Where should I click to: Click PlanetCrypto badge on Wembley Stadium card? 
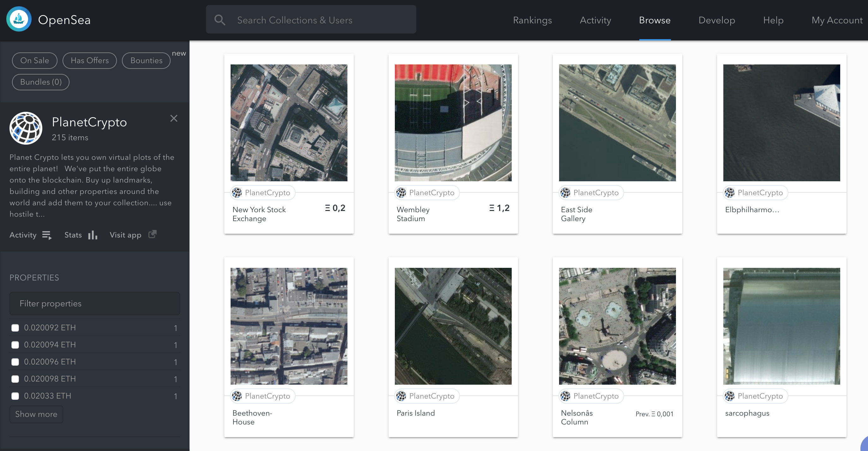click(x=427, y=193)
